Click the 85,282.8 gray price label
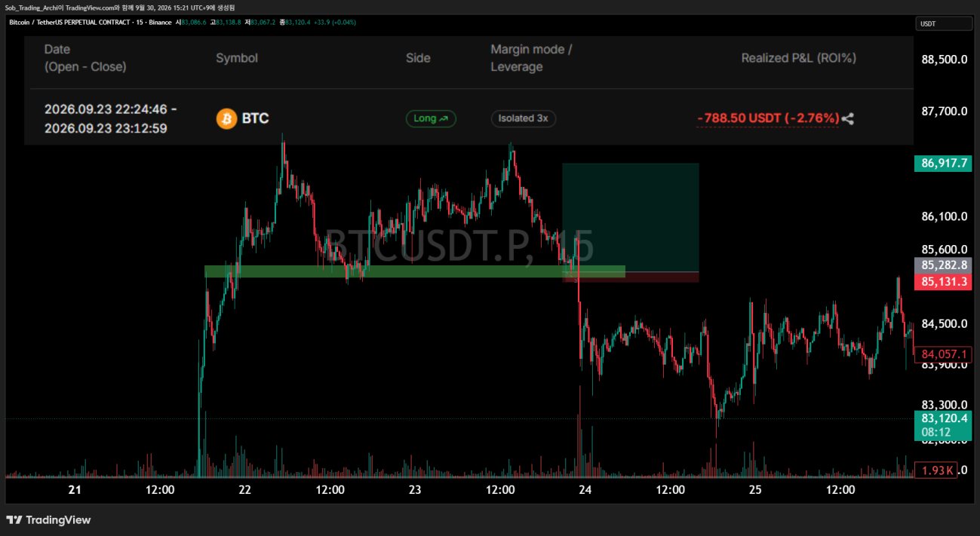The height and width of the screenshot is (536, 980). point(944,265)
